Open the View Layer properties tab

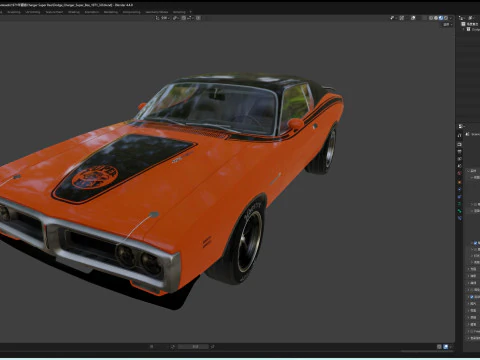click(459, 159)
